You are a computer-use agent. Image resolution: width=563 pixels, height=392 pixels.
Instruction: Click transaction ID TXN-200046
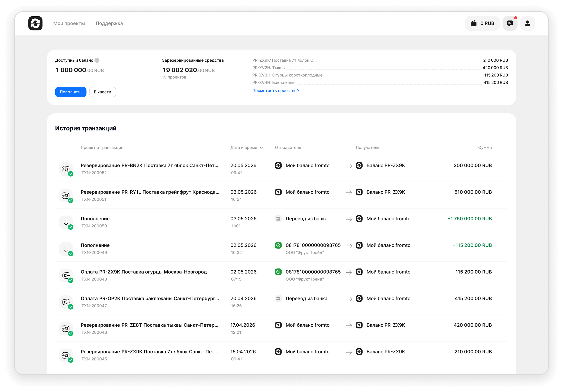(x=94, y=332)
